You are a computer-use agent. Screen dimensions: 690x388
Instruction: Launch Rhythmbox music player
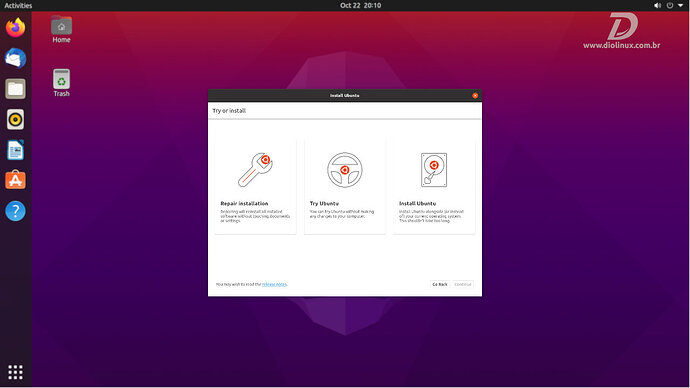pyautogui.click(x=15, y=119)
